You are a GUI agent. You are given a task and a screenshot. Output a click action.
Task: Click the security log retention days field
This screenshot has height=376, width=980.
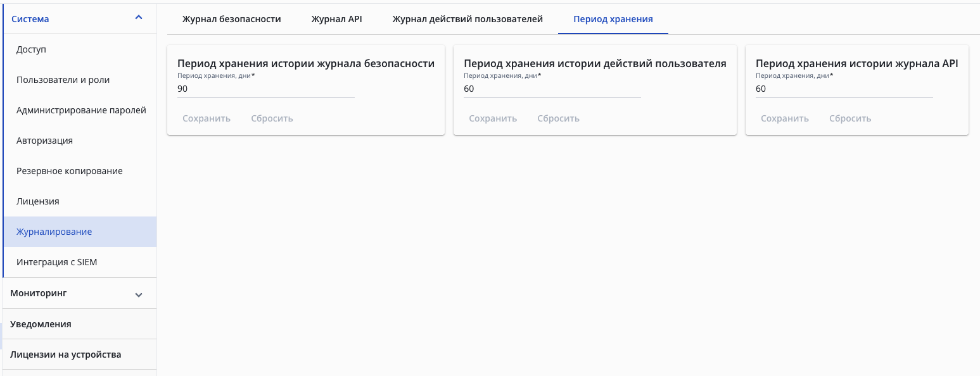265,89
